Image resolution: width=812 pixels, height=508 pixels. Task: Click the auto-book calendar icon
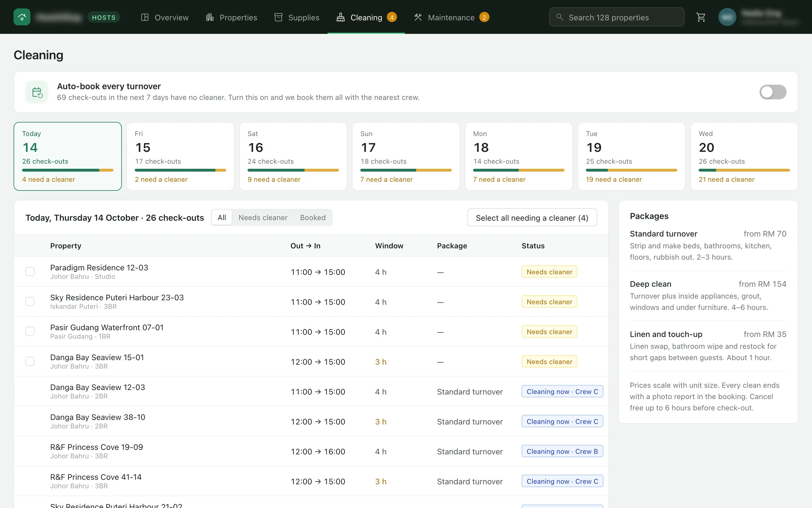37,92
